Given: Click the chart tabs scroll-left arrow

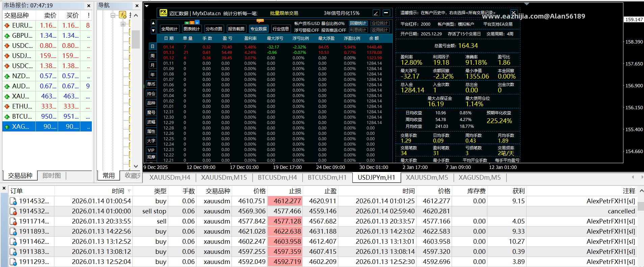Looking at the screenshot, I should click(x=633, y=177).
